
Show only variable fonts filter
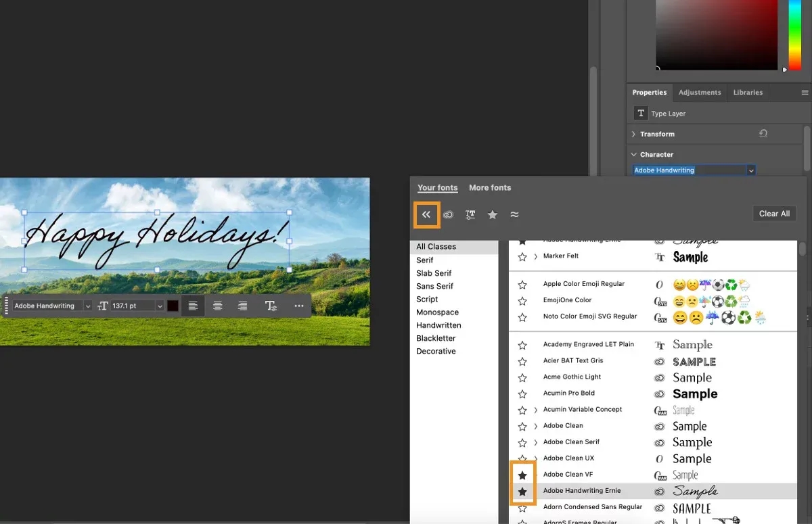pos(470,214)
